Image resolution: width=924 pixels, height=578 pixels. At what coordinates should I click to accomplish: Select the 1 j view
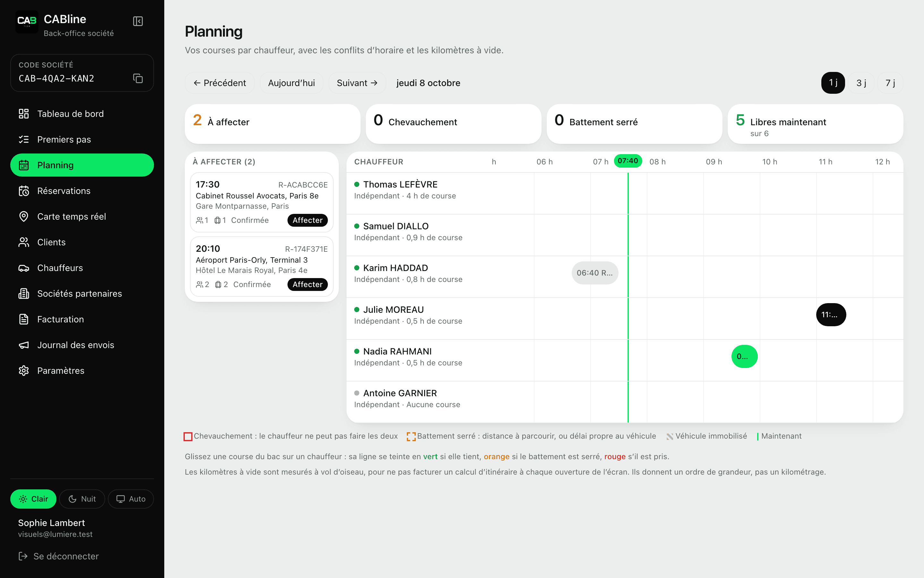pos(833,83)
